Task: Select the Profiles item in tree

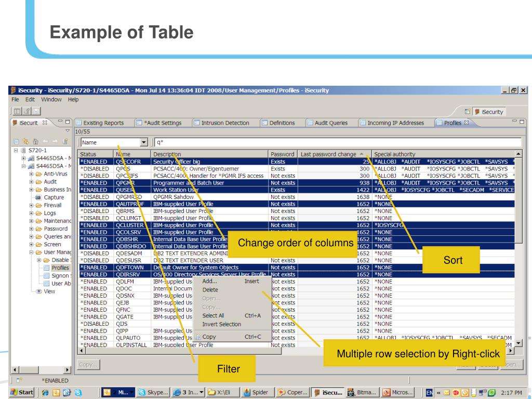Action: click(60, 268)
